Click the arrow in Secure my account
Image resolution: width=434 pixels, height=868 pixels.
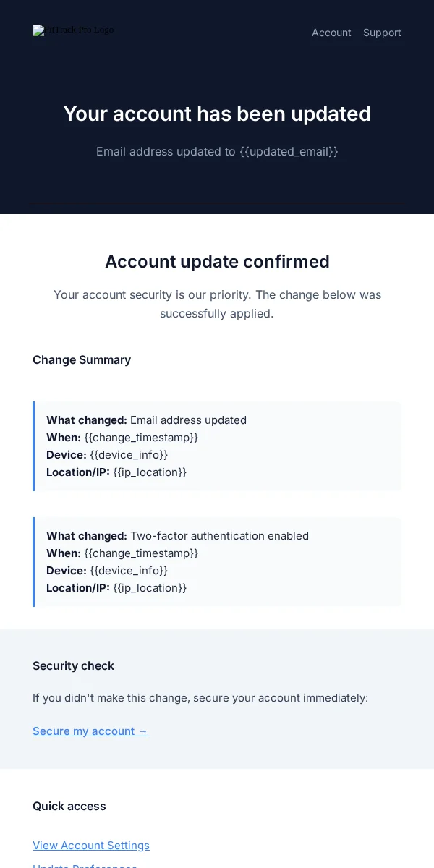[x=142, y=731]
